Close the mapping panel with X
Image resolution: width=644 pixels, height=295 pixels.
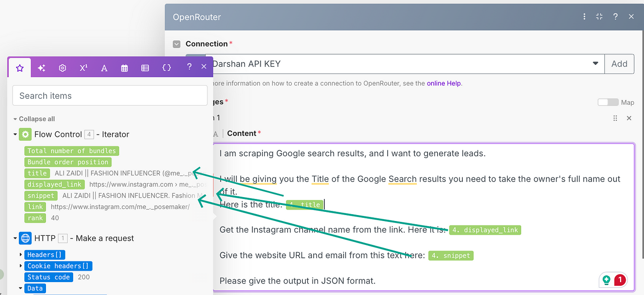204,67
